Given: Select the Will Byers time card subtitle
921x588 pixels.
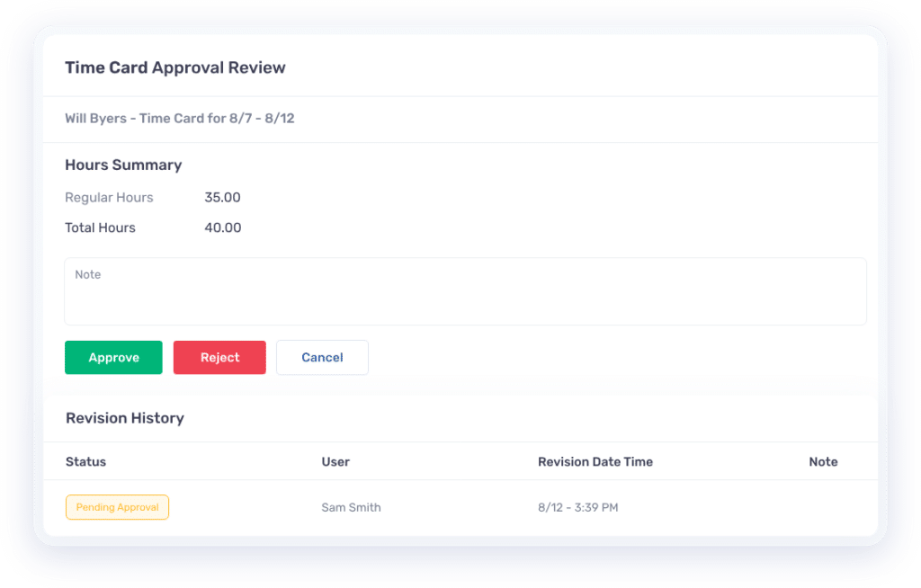Looking at the screenshot, I should click(x=180, y=118).
